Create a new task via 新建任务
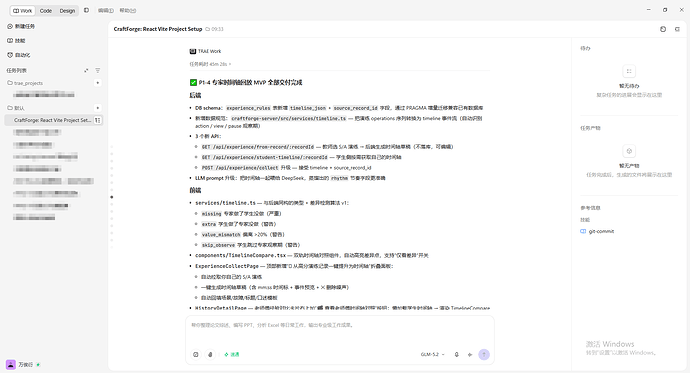Viewport: 690px width, 373px height. [21, 26]
